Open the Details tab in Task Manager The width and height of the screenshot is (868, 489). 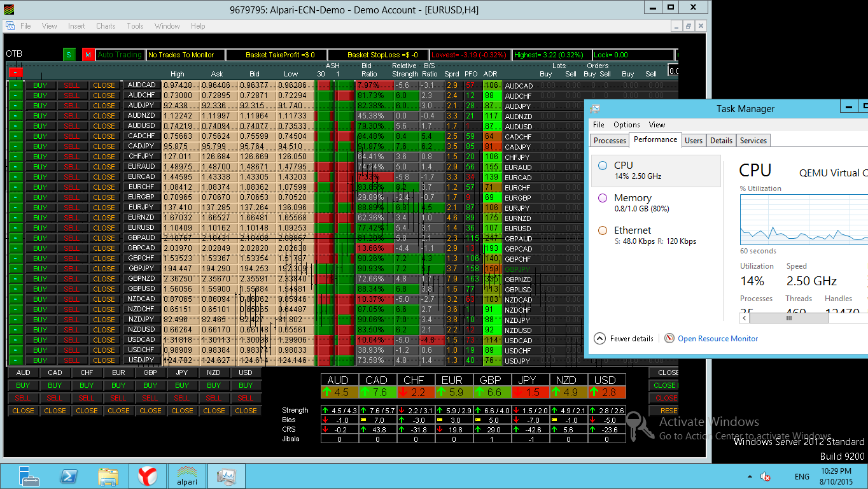[x=721, y=141]
